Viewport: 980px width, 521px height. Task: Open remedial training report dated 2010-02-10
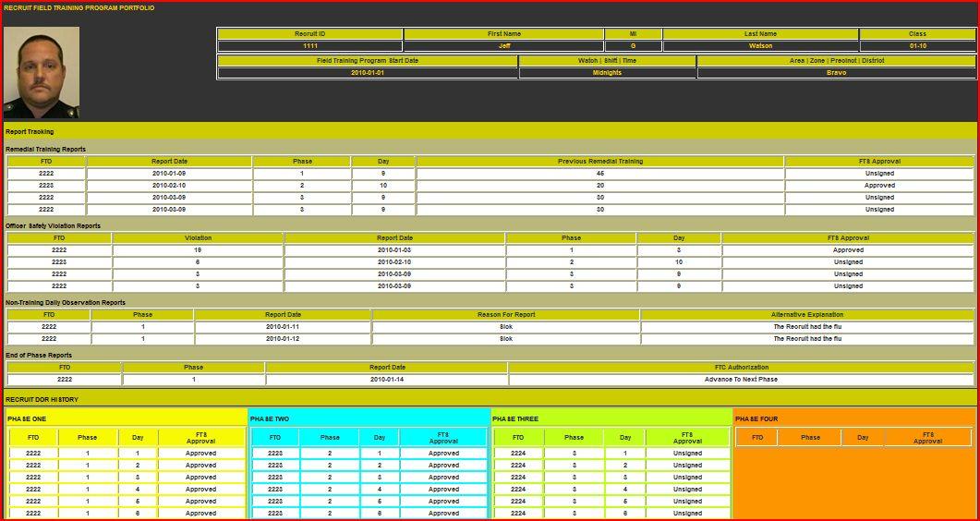[x=169, y=186]
